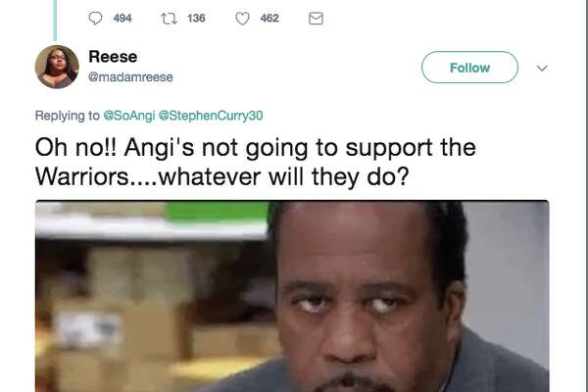Open the @StephenCurry30 mention link

(x=211, y=116)
